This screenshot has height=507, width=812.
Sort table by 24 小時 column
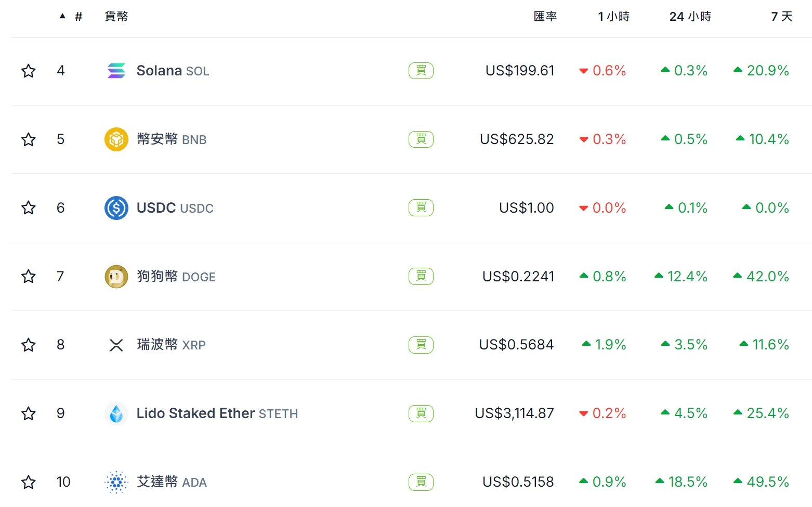pos(690,17)
